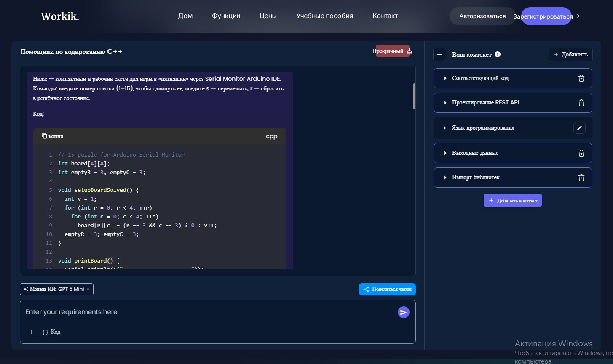Image resolution: width=613 pixels, height=364 pixels.
Task: Click the plus attachment icon below input
Action: click(31, 332)
